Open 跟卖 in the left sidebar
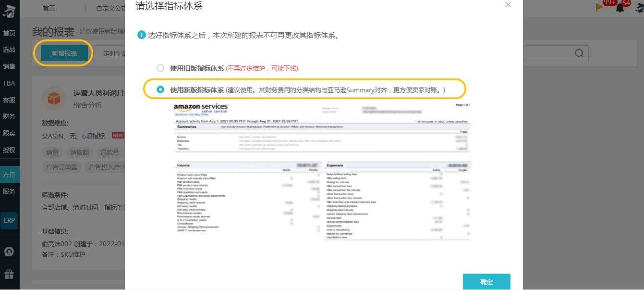 point(9,133)
